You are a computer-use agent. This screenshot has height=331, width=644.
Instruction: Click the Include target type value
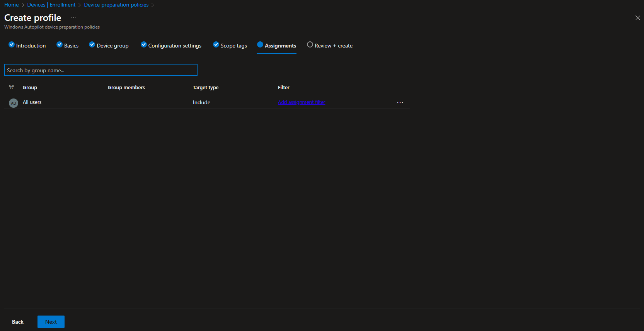coord(202,102)
